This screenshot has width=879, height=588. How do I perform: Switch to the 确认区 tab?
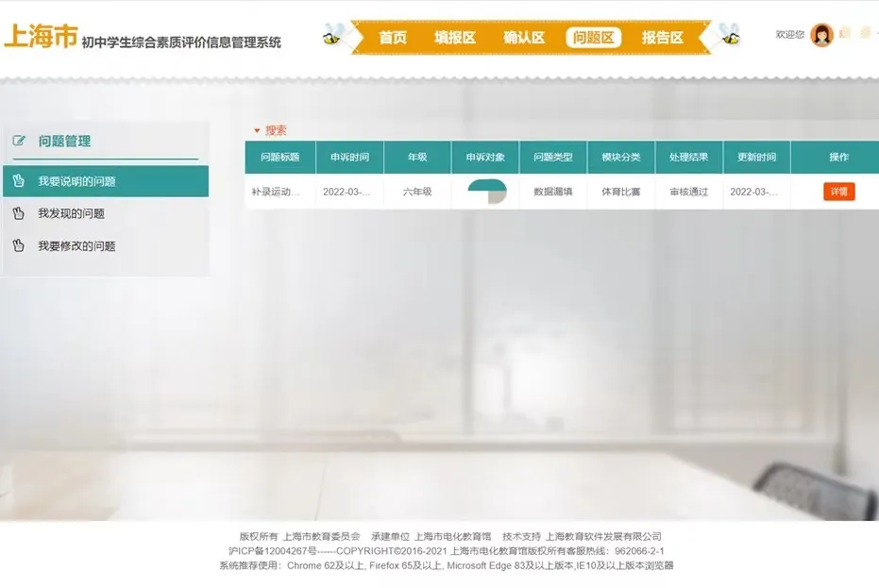(x=524, y=38)
